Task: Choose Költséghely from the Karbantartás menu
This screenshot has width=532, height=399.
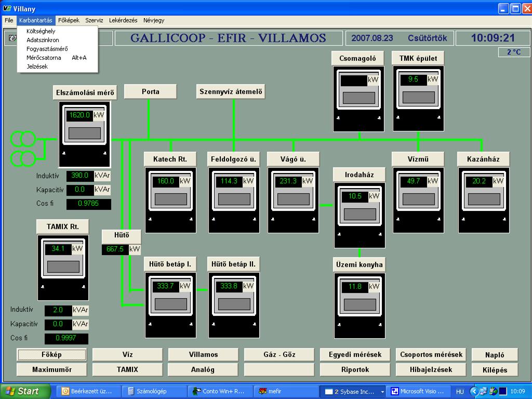Action: click(x=41, y=31)
